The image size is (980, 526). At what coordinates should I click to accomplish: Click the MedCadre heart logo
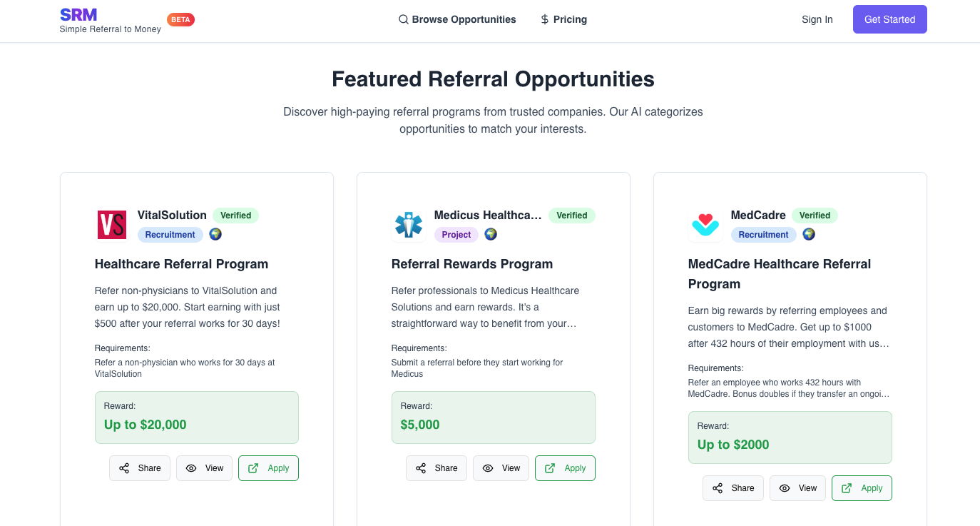pos(705,225)
